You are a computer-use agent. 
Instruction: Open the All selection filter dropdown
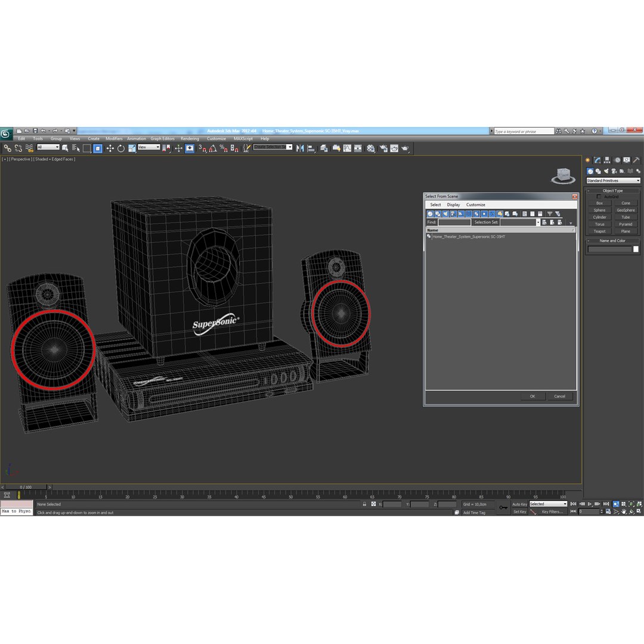pyautogui.click(x=48, y=147)
